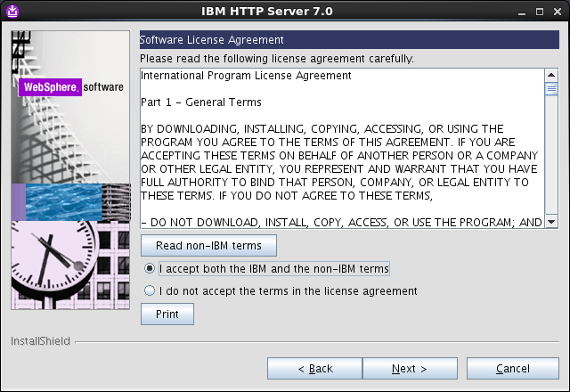Close the IBM HTTP Server installer
Screen dimensions: 570x392
point(558,12)
